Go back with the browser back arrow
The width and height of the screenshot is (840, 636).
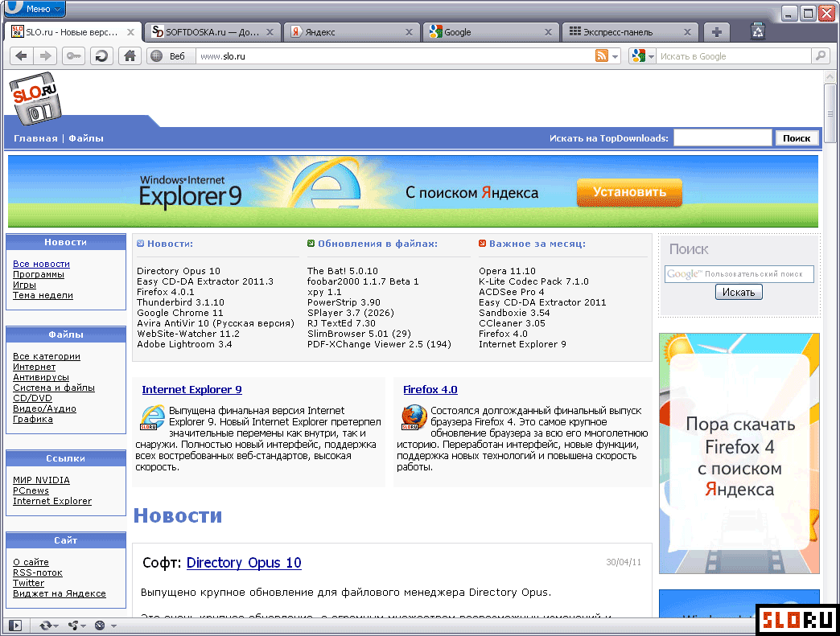[22, 55]
